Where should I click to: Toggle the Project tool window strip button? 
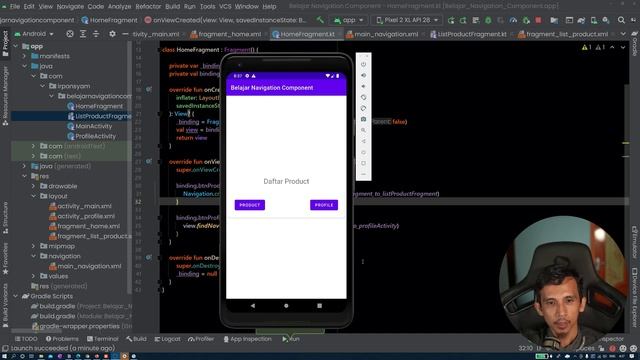pyautogui.click(x=5, y=44)
